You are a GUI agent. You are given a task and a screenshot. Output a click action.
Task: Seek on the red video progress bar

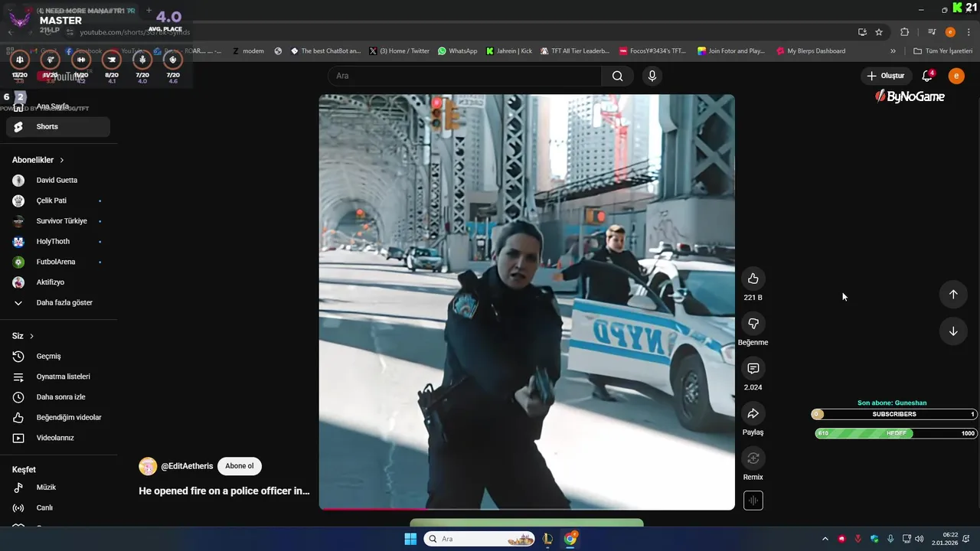point(527,508)
